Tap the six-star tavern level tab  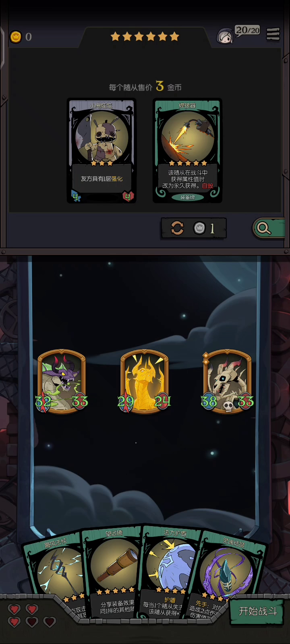pyautogui.click(x=145, y=37)
